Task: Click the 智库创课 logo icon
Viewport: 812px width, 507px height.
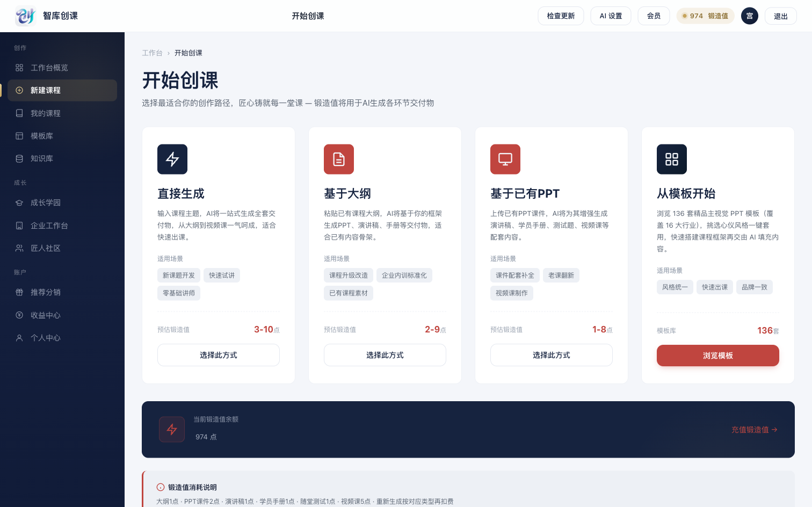Action: click(25, 16)
